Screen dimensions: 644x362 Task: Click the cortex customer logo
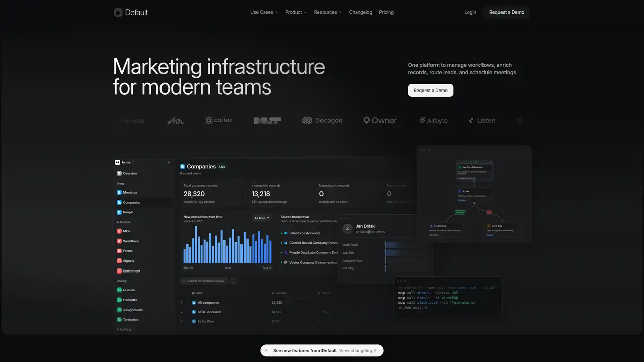click(x=219, y=120)
